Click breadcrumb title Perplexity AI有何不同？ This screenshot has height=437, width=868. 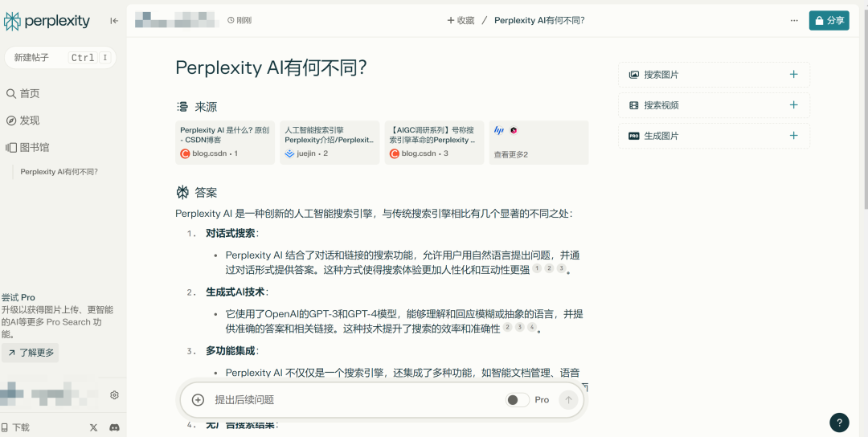[540, 20]
